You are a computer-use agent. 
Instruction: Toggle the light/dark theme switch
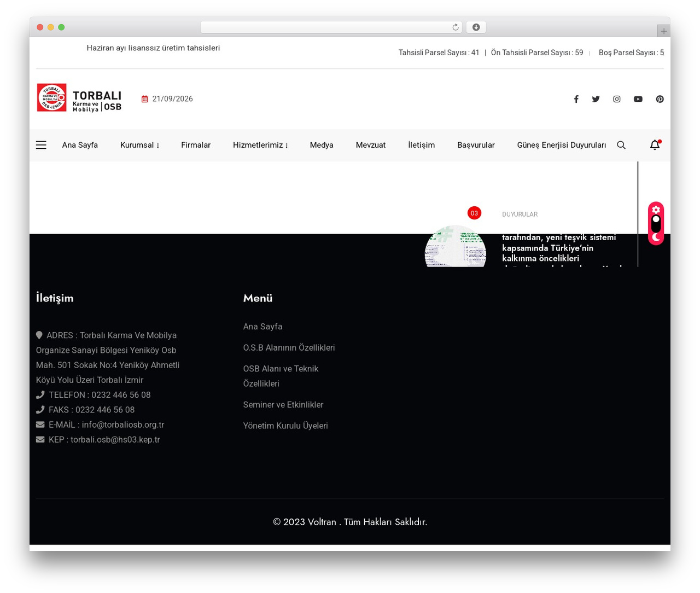coord(656,223)
